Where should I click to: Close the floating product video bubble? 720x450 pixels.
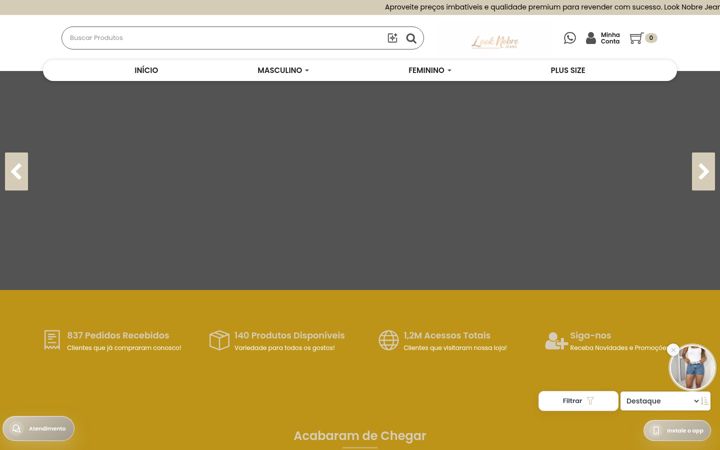tap(673, 350)
